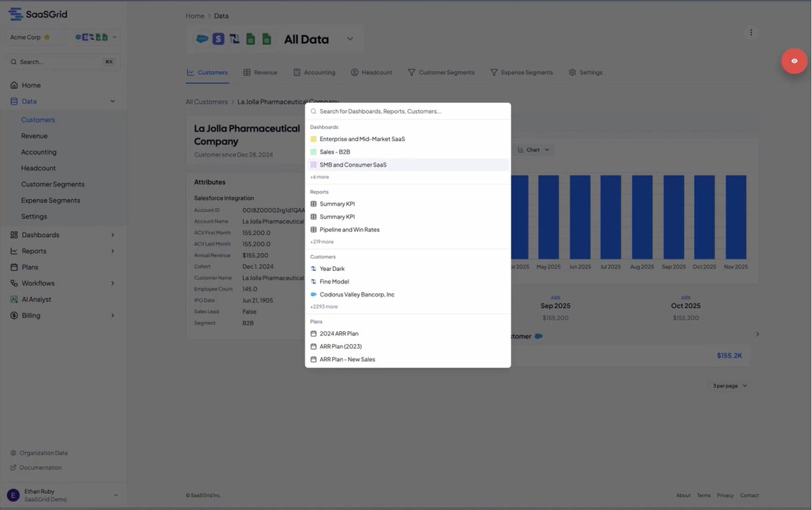Viewport: 812px width, 510px height.
Task: Open the Acme Corp organization switcher
Action: [64, 37]
